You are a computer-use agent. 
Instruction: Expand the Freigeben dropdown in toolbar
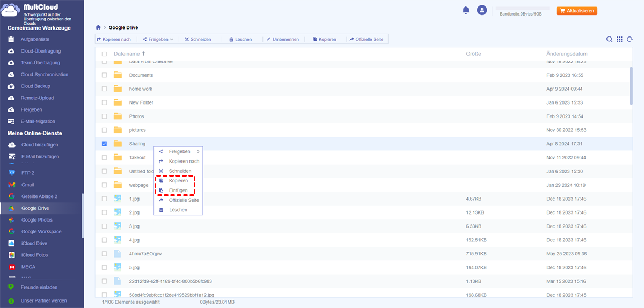click(158, 39)
